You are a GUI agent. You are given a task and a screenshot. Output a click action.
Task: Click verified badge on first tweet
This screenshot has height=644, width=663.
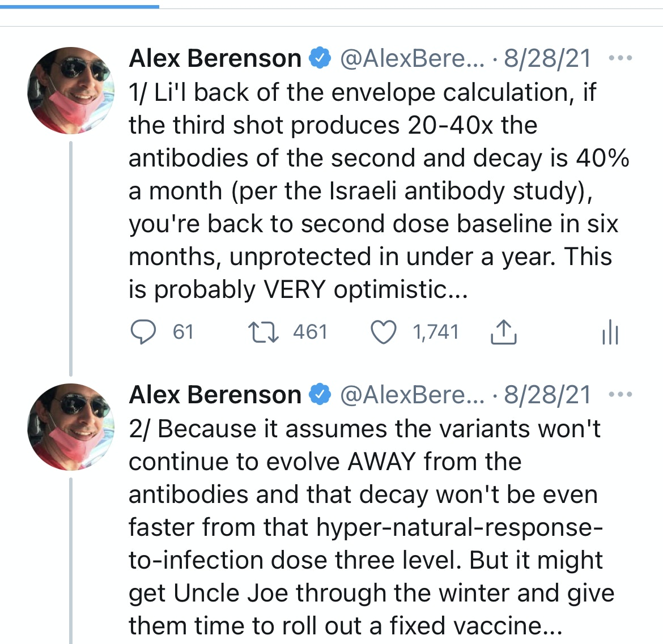click(320, 58)
